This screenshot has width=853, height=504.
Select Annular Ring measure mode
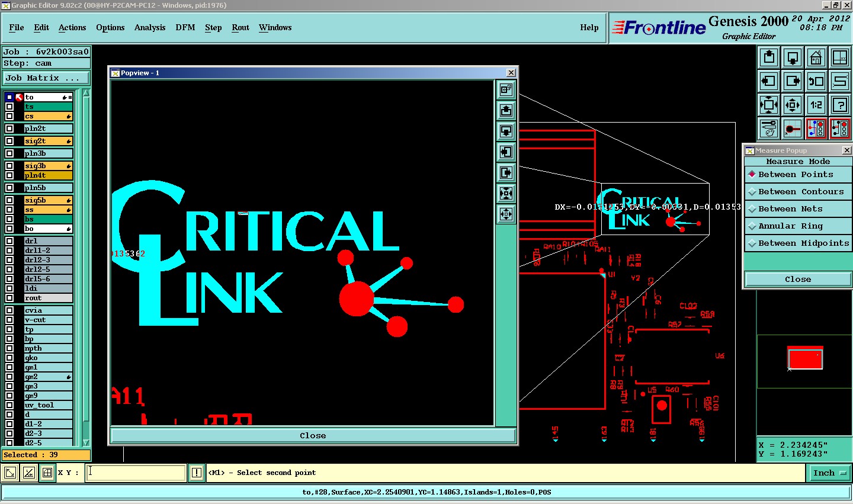[798, 226]
